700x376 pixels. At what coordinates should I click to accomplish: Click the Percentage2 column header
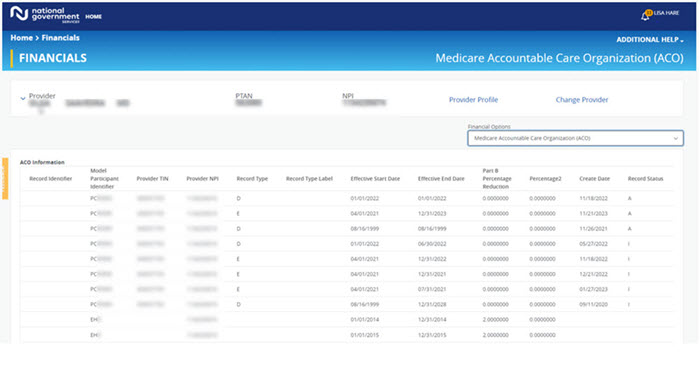pyautogui.click(x=545, y=179)
